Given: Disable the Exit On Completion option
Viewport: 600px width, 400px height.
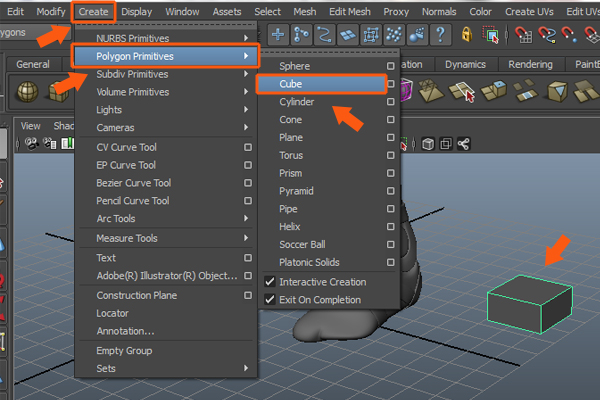Looking at the screenshot, I should pos(269,299).
